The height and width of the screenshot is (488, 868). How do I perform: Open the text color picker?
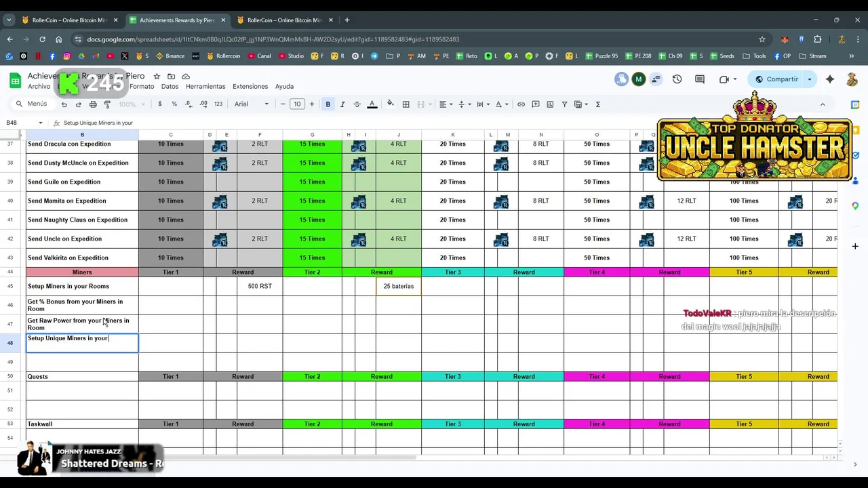372,104
